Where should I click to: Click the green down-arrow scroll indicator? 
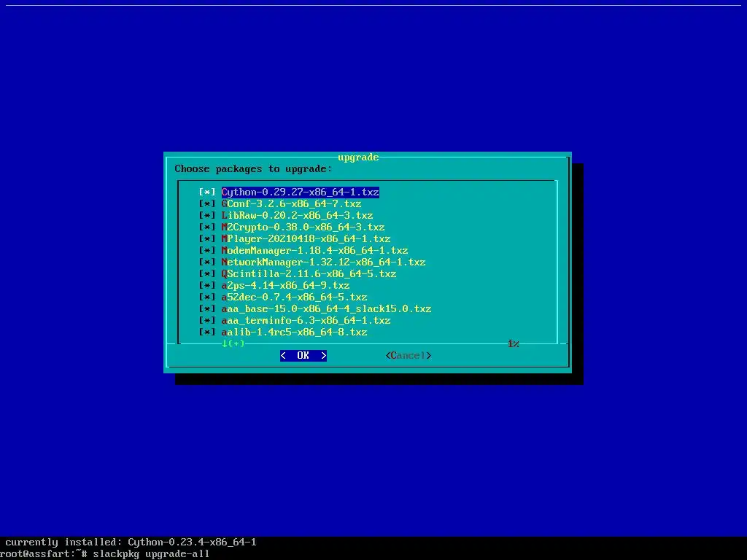[x=233, y=343]
